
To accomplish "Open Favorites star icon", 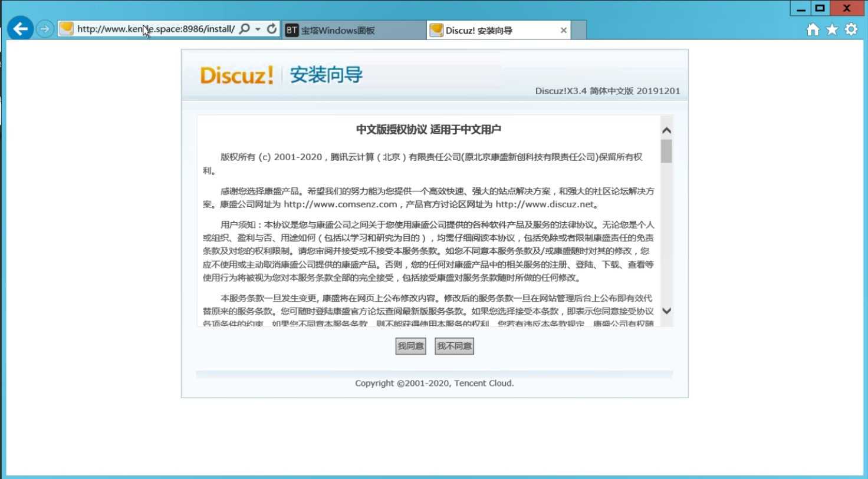I will (x=832, y=29).
